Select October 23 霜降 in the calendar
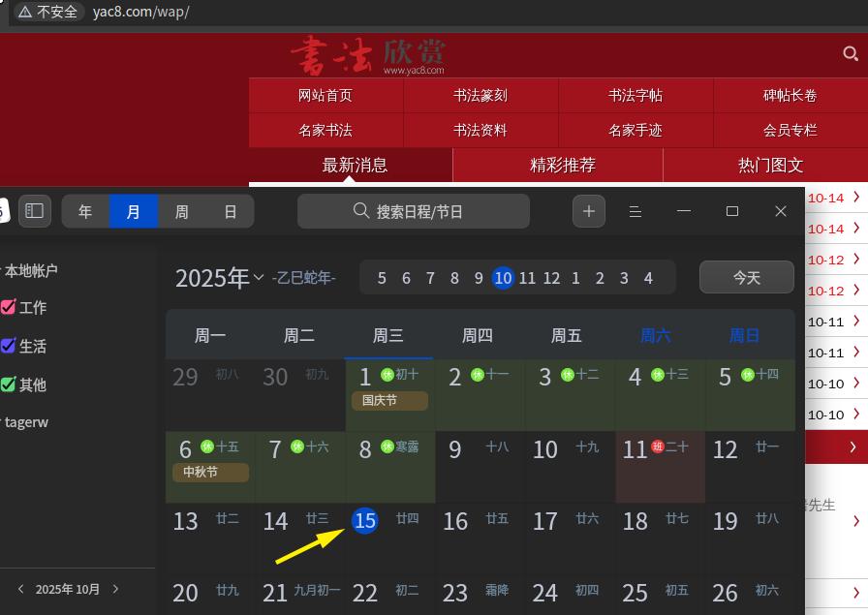This screenshot has height=615, width=868. pos(480,595)
